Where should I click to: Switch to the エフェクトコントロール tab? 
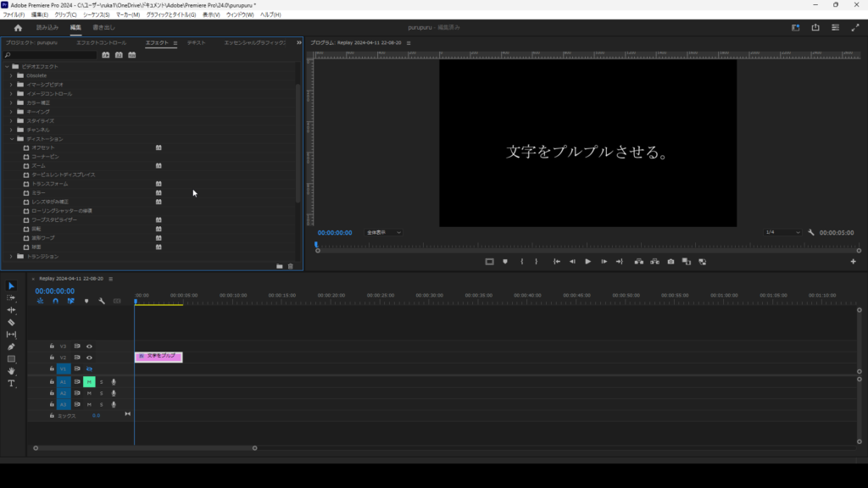point(101,42)
